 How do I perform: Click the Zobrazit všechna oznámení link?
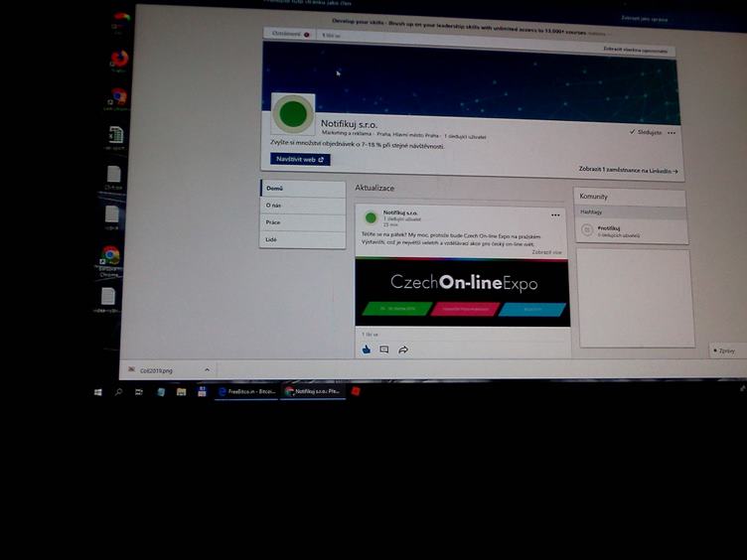click(x=635, y=50)
